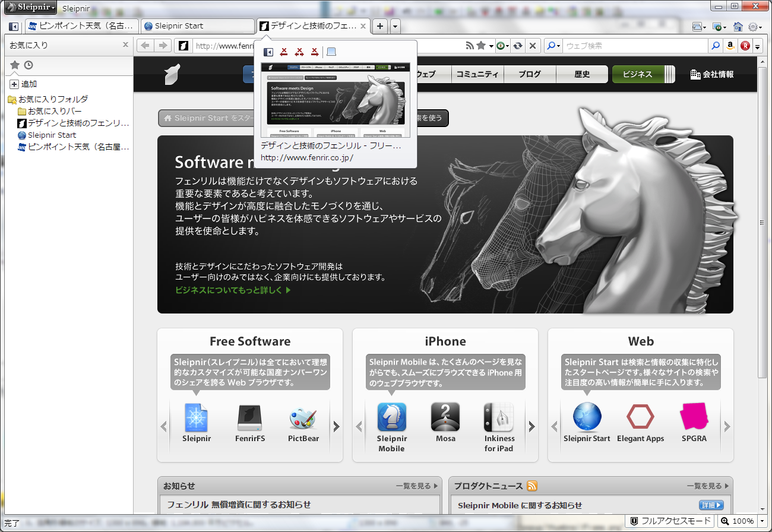
Task: Toggle panel icon in tab preview popup
Action: [268, 52]
